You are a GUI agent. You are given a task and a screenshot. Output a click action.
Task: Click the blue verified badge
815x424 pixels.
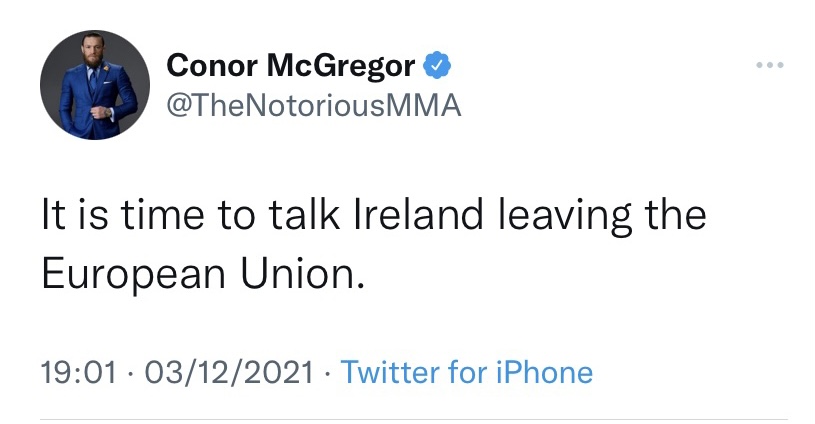(x=436, y=66)
